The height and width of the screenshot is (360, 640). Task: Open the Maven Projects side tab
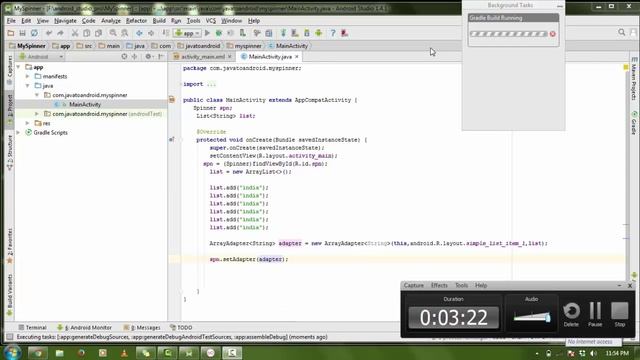coord(634,79)
